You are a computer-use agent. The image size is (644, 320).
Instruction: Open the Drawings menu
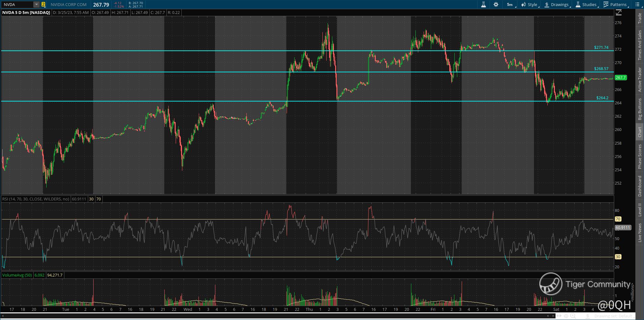557,4
